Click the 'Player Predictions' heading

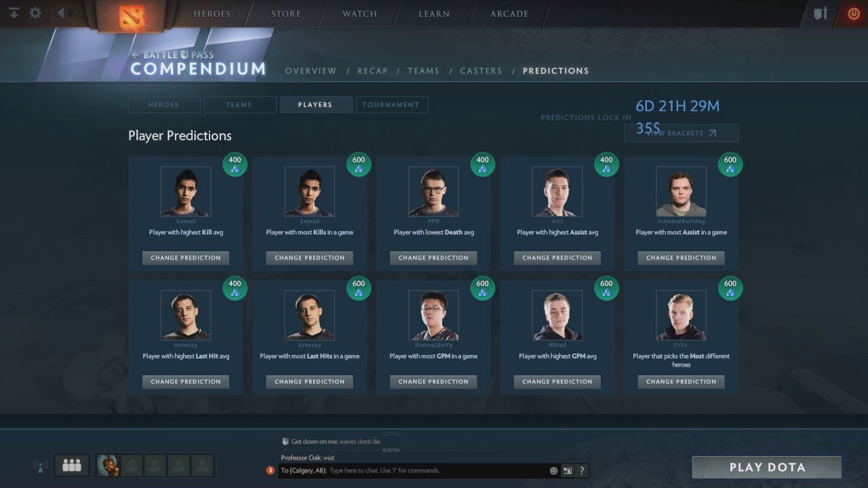point(180,136)
